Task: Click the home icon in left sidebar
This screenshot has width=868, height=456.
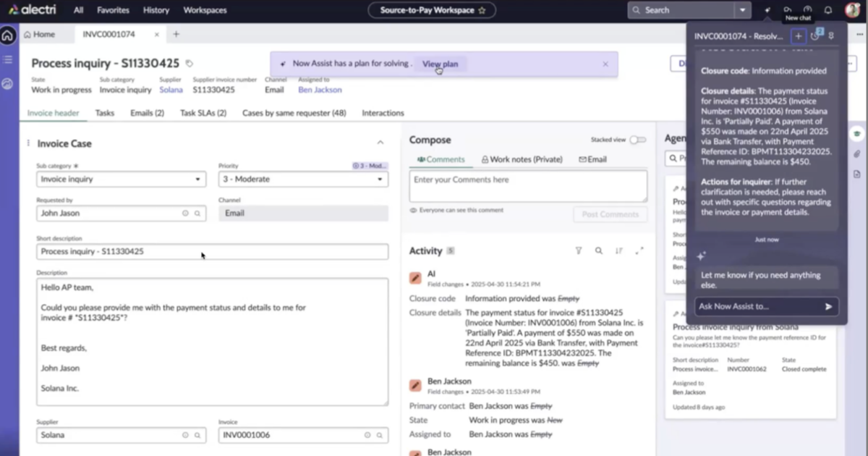Action: point(8,35)
